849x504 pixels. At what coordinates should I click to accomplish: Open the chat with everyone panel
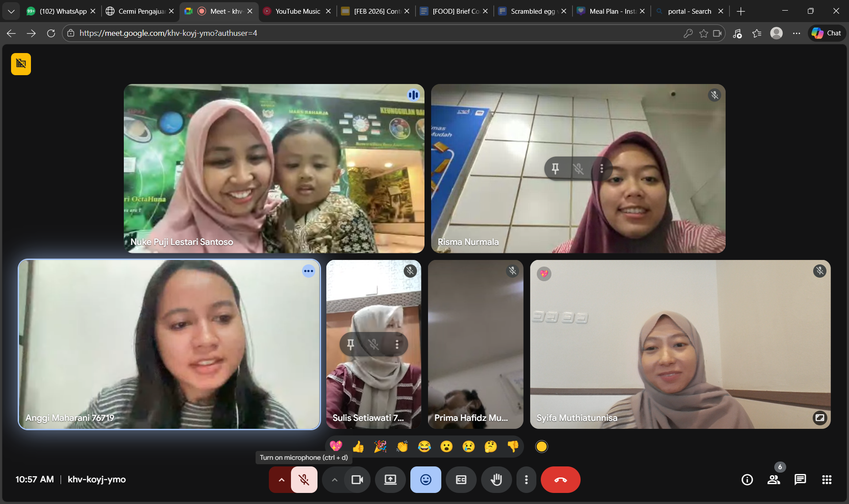pyautogui.click(x=800, y=480)
